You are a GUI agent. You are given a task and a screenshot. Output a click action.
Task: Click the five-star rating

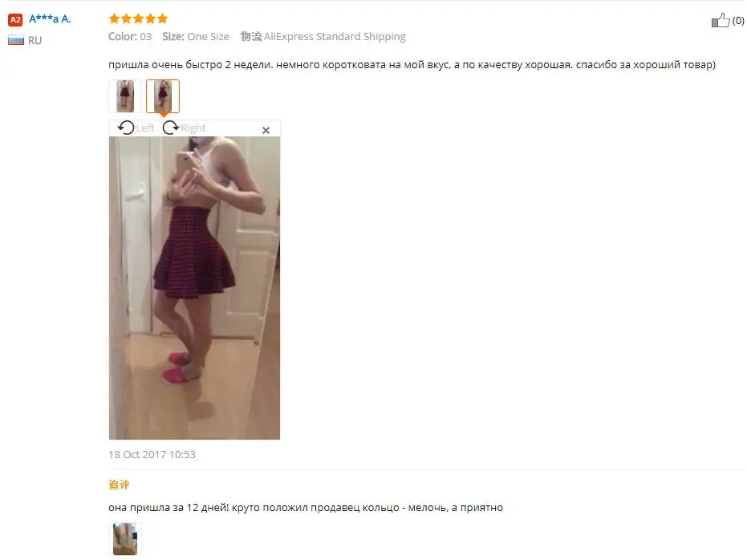click(x=138, y=18)
